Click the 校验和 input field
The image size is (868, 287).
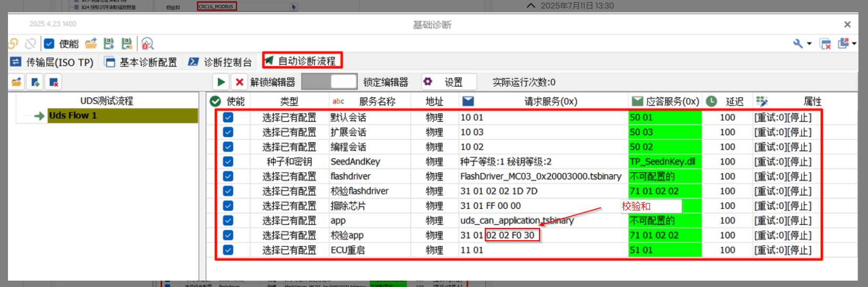651,206
